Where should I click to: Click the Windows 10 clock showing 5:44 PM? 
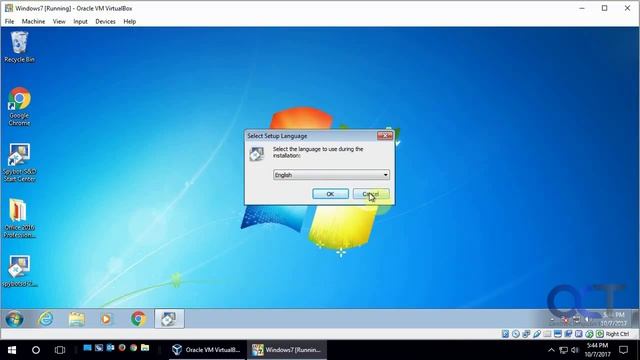pos(597,350)
